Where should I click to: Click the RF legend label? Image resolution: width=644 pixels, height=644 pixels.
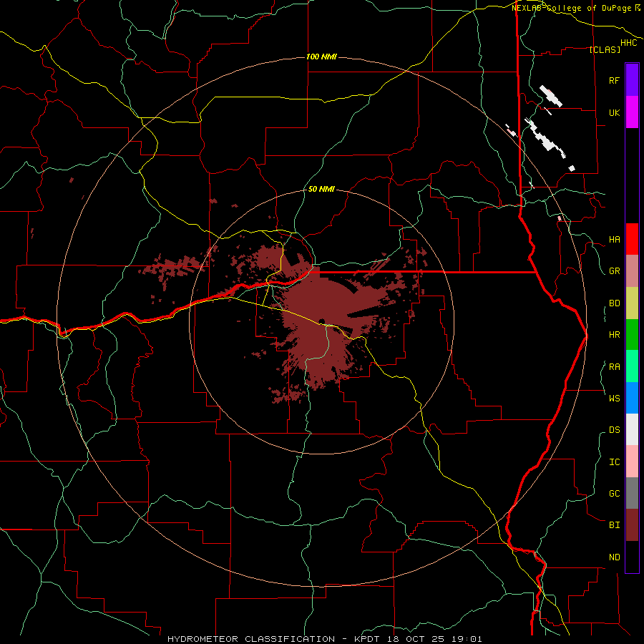click(614, 80)
